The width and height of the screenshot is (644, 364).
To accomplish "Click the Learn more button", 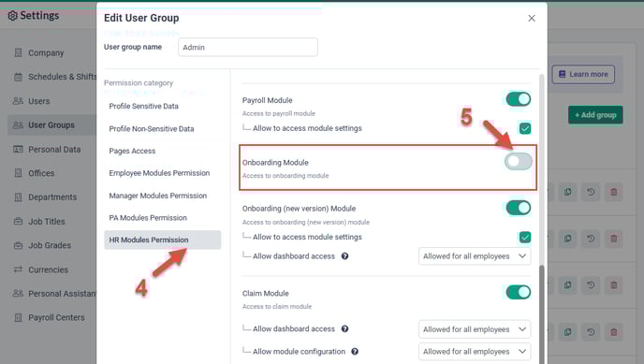I will point(583,74).
